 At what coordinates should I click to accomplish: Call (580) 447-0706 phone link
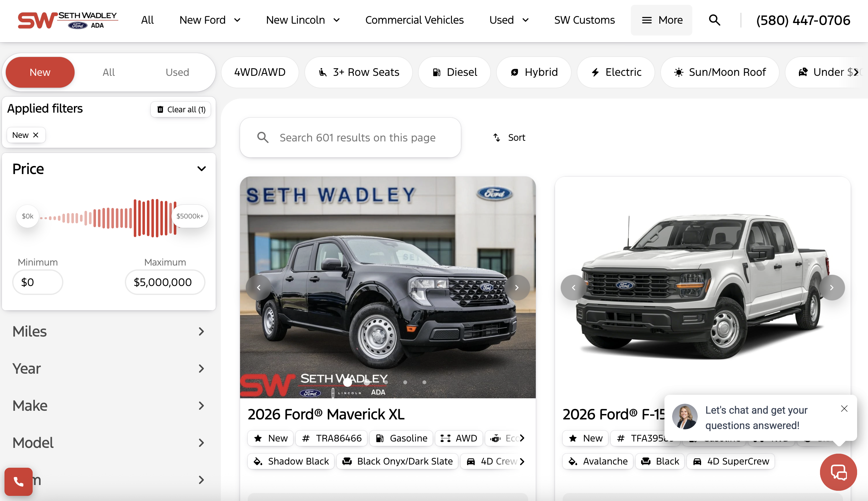(803, 20)
